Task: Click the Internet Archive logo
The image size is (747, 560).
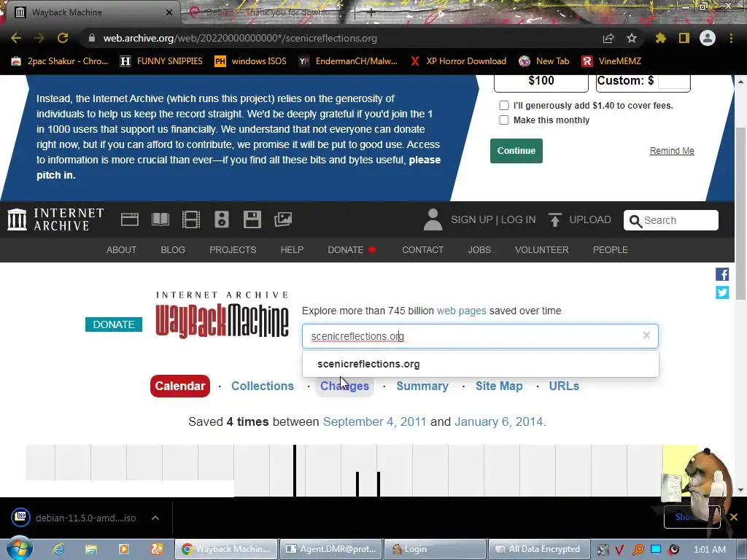Action: click(55, 219)
